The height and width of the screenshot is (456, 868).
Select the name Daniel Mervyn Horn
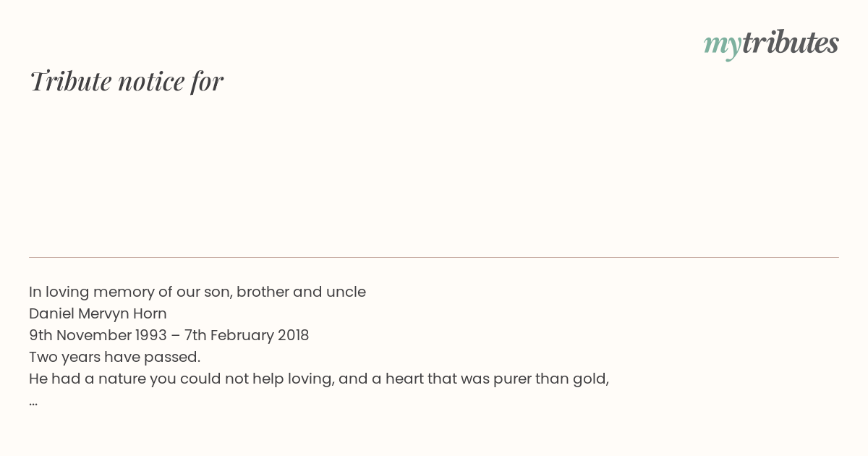tap(98, 314)
